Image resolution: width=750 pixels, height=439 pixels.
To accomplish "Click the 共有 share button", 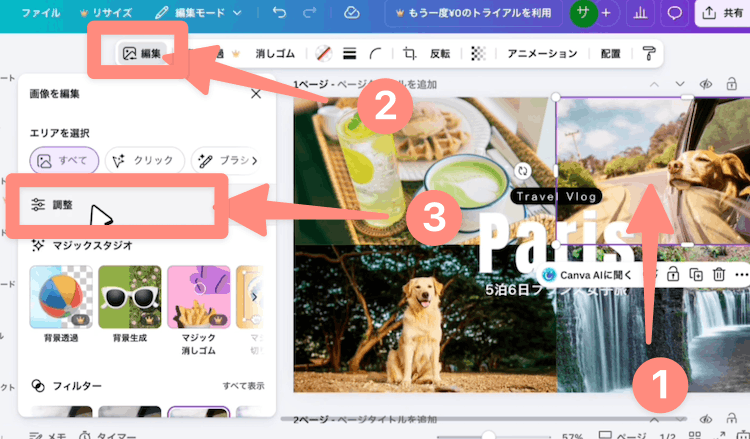I will tap(723, 13).
